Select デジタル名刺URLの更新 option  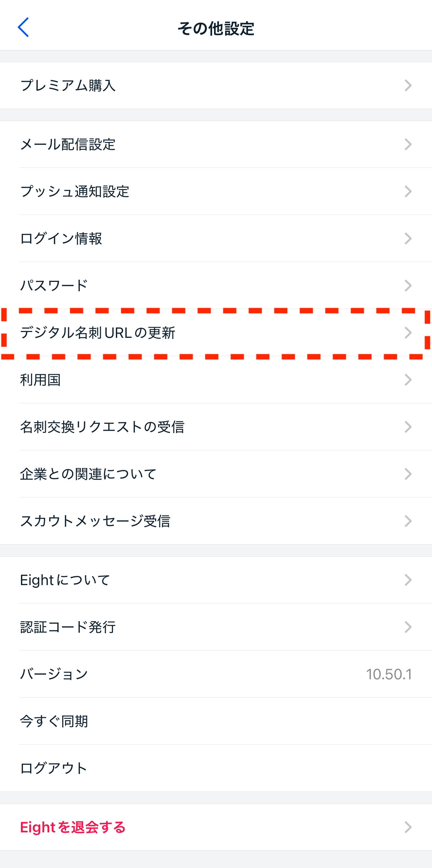point(98,333)
